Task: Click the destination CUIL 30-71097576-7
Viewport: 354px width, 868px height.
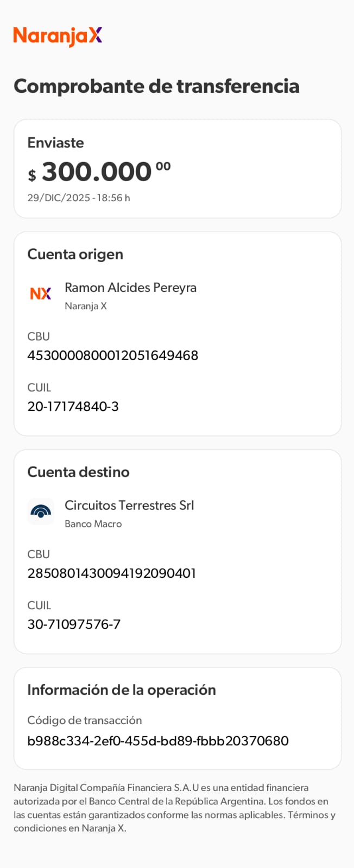Action: [x=74, y=624]
